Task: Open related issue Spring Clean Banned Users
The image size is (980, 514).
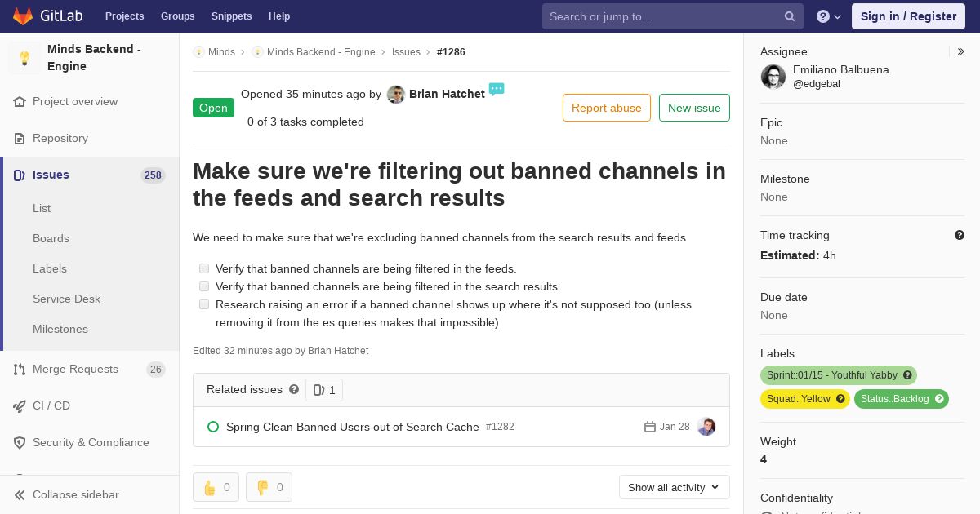Action: tap(352, 427)
